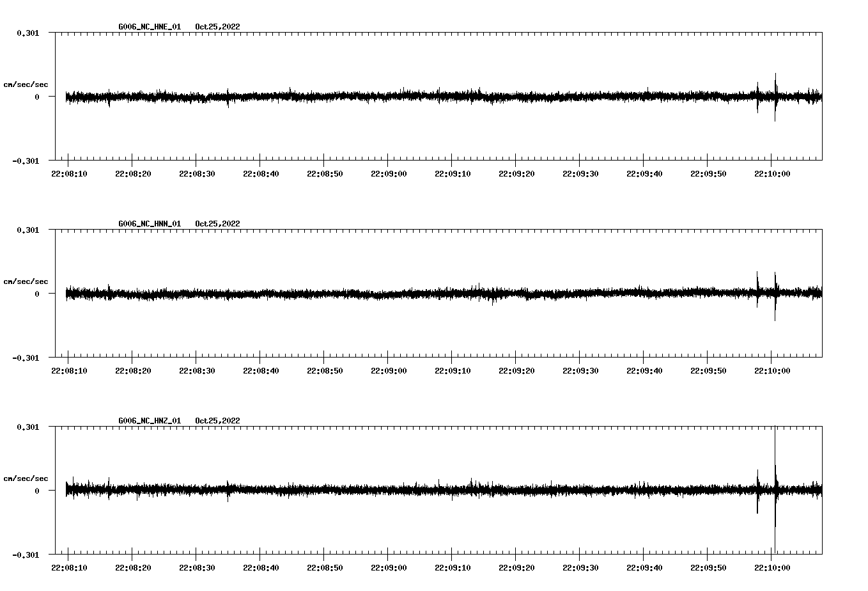The height and width of the screenshot is (591, 868).
Task: Click the -0.301 lower limit on HNE axis
Action: click(x=26, y=161)
